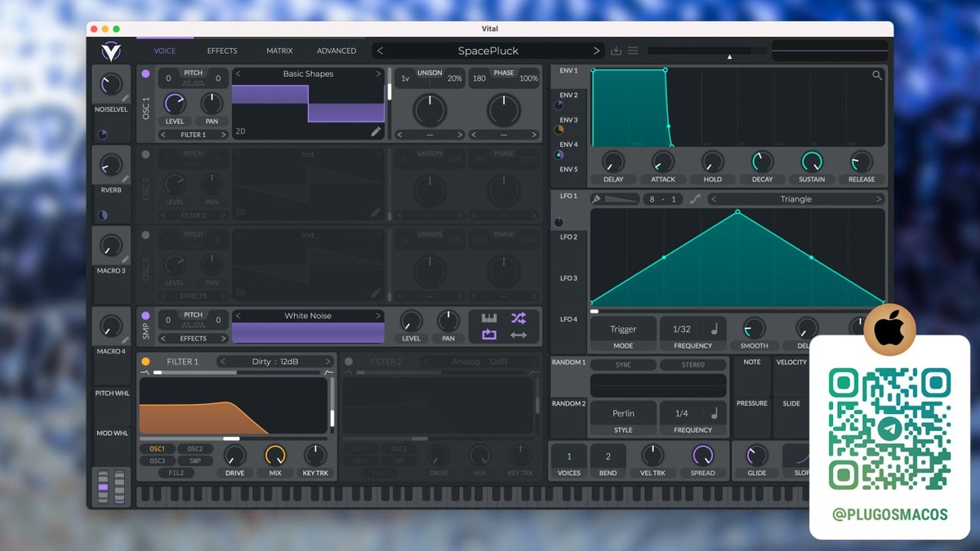
Task: Enable STEREO on Random 1
Action: pos(693,365)
